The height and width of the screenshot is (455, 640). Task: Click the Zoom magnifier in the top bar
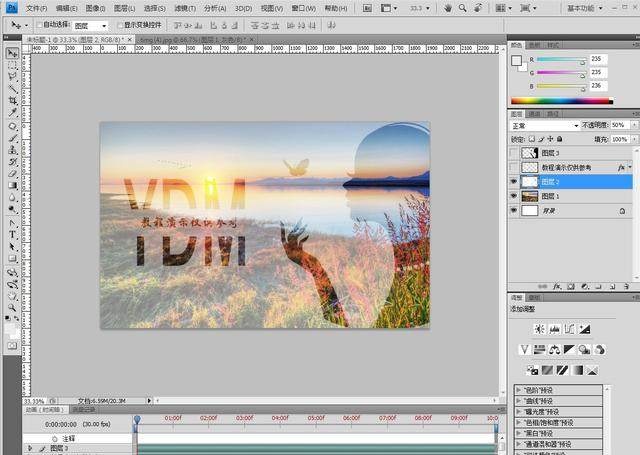(x=461, y=8)
